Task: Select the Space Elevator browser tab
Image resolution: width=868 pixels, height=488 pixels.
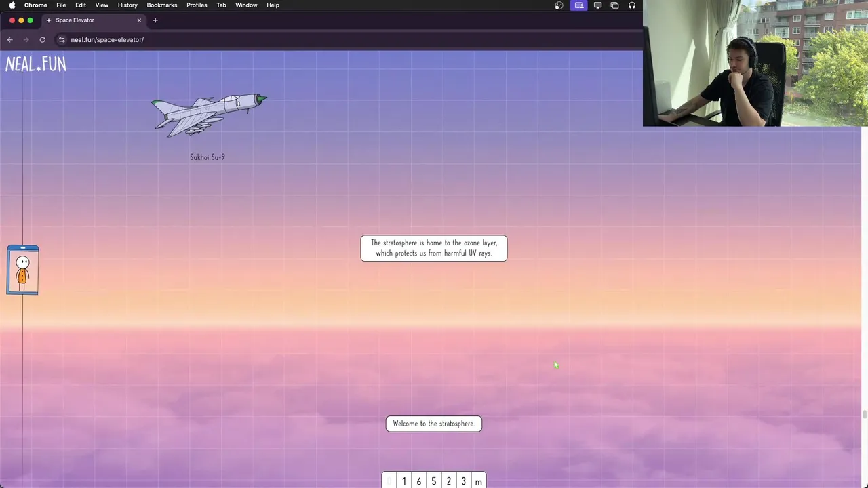Action: pyautogui.click(x=94, y=20)
